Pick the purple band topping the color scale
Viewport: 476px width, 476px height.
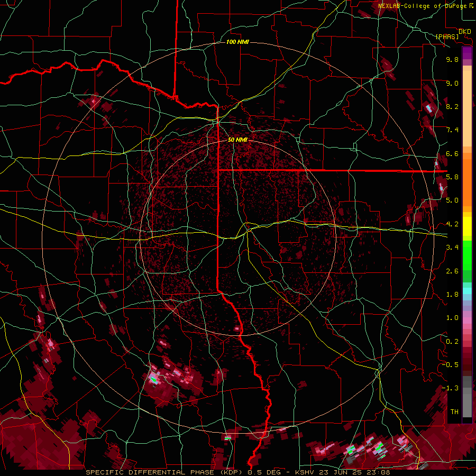click(x=467, y=53)
